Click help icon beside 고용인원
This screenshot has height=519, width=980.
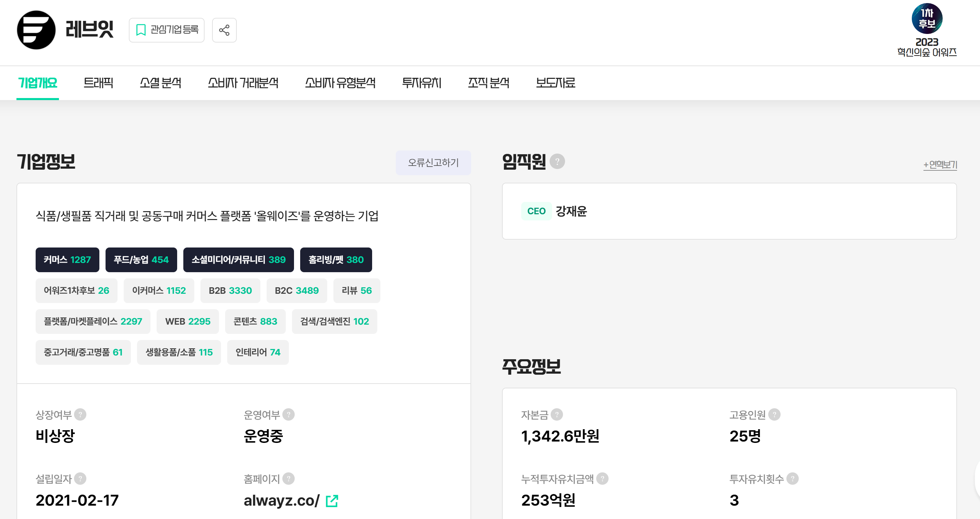coord(774,414)
